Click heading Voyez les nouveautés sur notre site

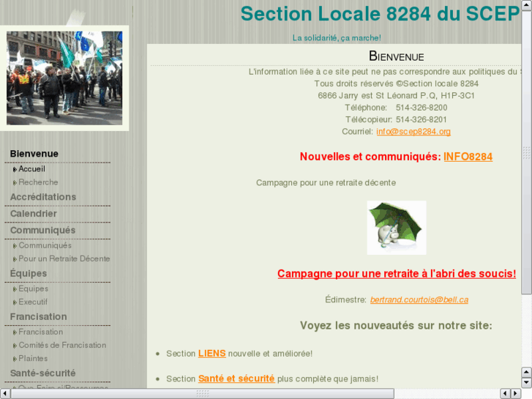(396, 325)
